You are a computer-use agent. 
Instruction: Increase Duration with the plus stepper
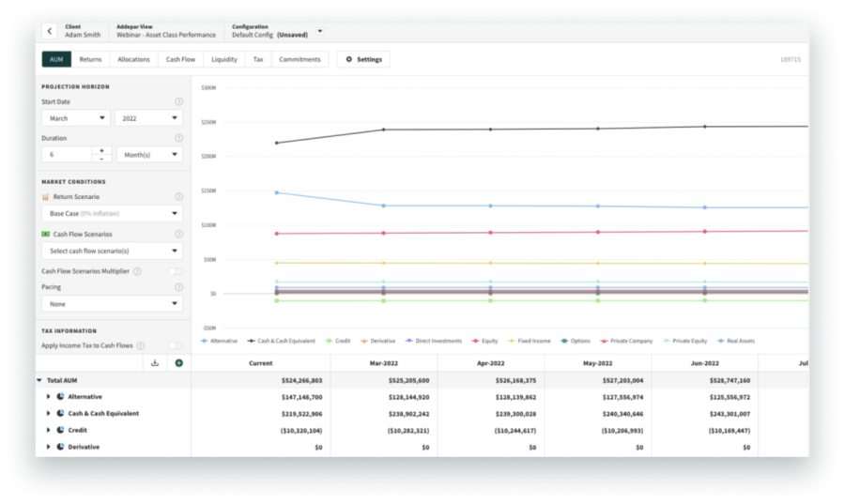(x=101, y=150)
